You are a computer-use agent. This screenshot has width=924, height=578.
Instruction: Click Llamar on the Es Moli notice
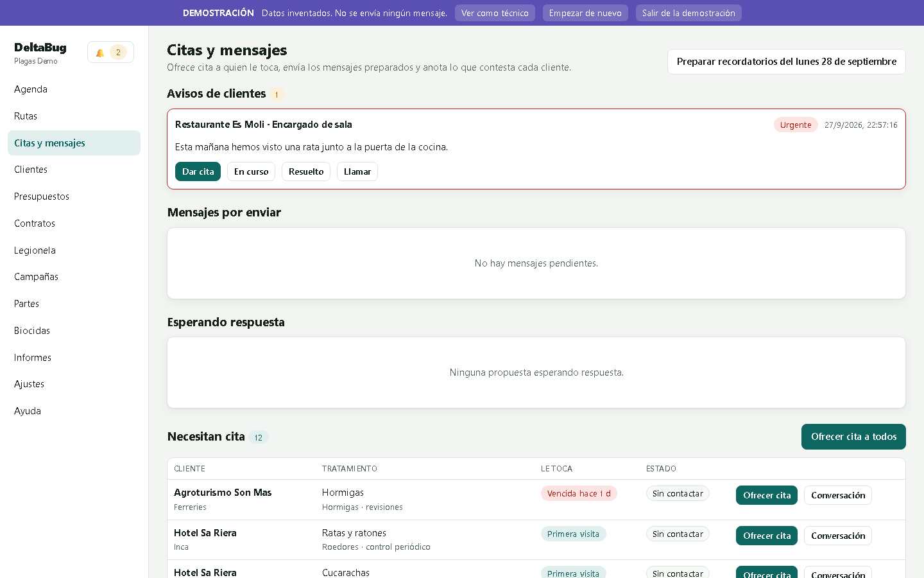click(x=357, y=171)
